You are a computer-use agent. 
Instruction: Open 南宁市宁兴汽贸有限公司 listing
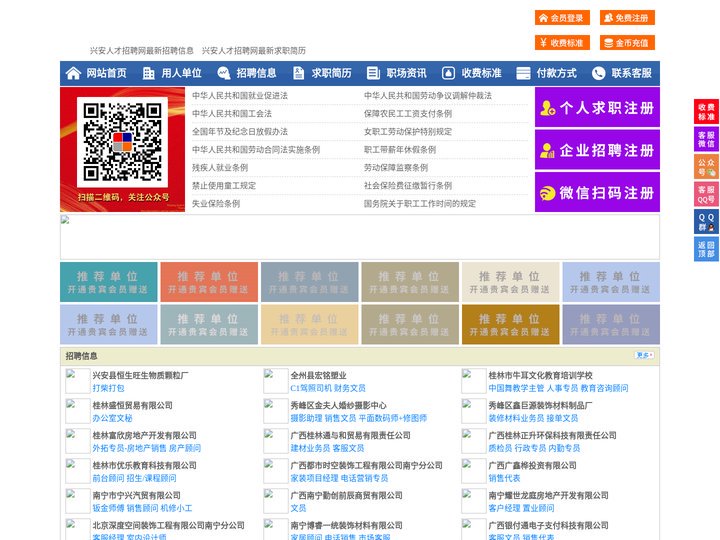[x=136, y=495]
